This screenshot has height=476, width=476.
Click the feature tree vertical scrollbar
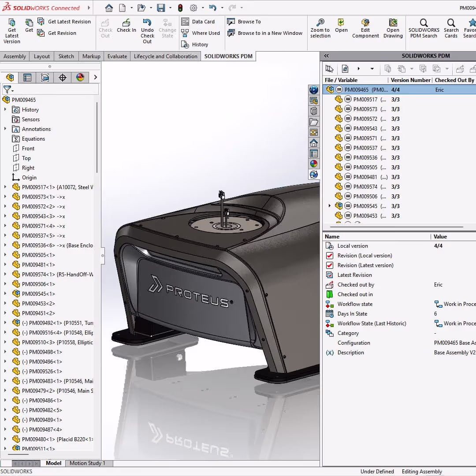click(x=97, y=138)
